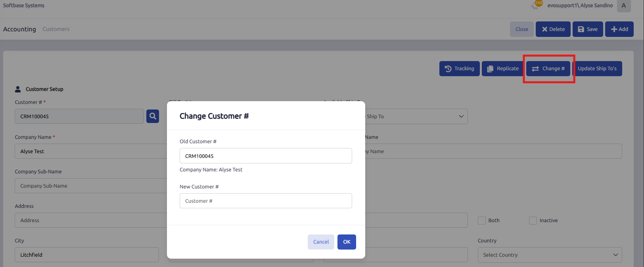Click the Accounting breadcrumb
644x267 pixels.
(19, 29)
